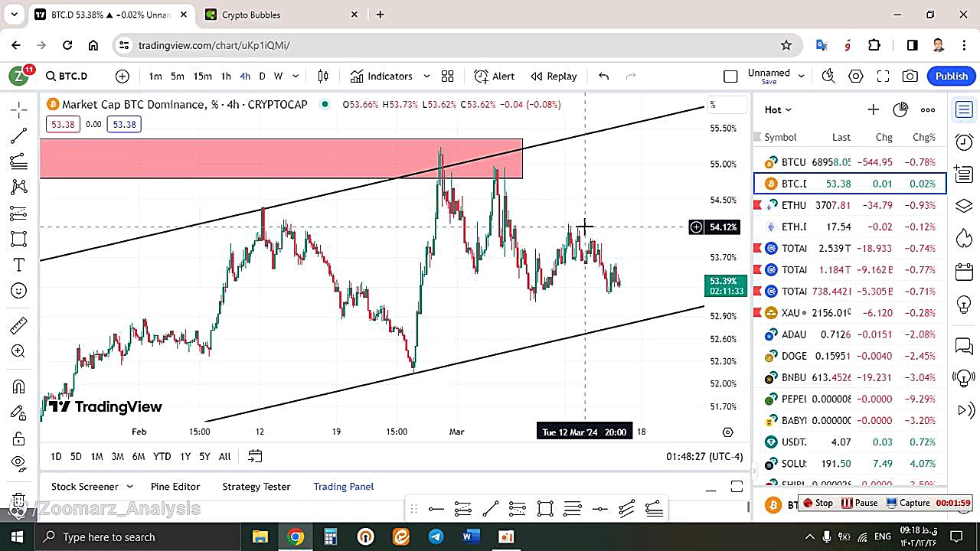Open the forecasting and measurement tools

click(x=19, y=214)
